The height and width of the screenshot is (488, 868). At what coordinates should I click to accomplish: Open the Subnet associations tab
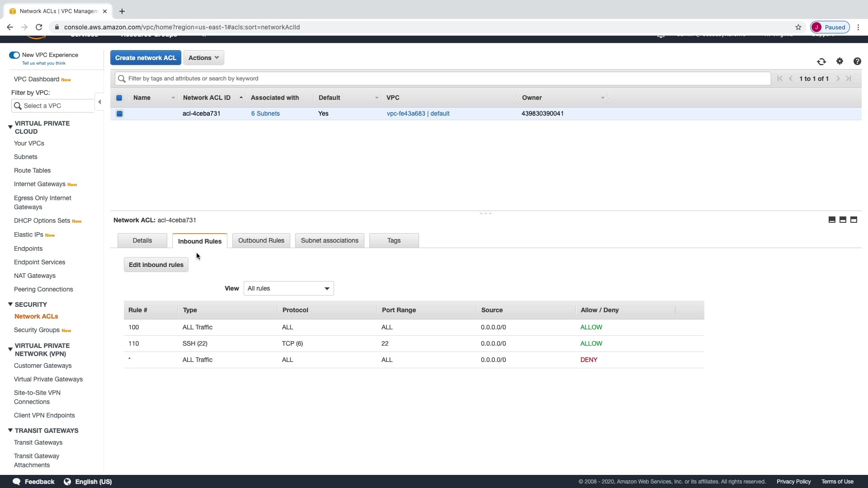330,241
